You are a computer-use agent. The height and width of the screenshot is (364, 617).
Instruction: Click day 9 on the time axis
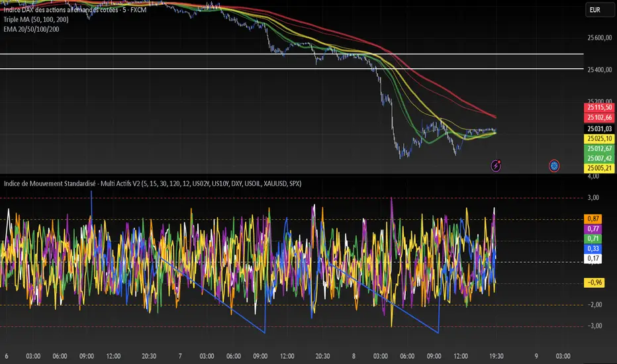click(x=536, y=356)
